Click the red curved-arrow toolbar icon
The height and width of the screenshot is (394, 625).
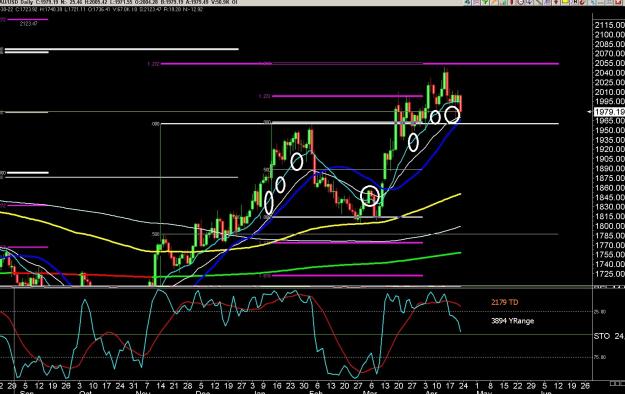point(582,2)
